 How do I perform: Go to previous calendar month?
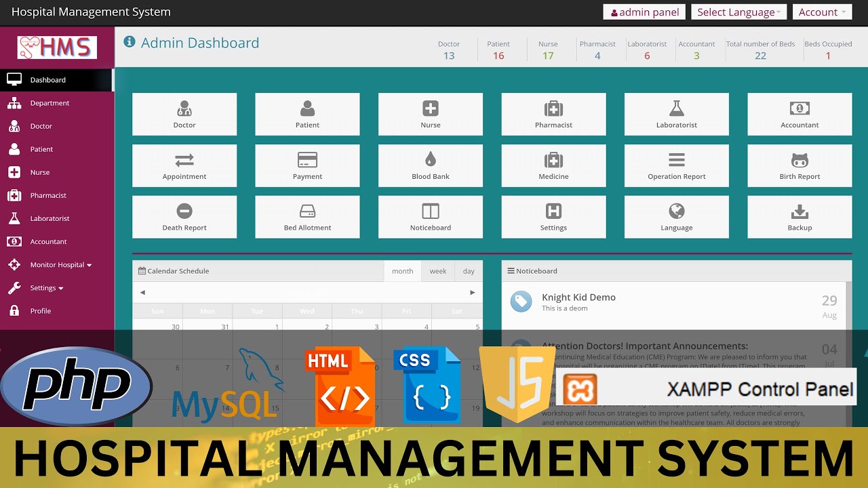click(142, 293)
